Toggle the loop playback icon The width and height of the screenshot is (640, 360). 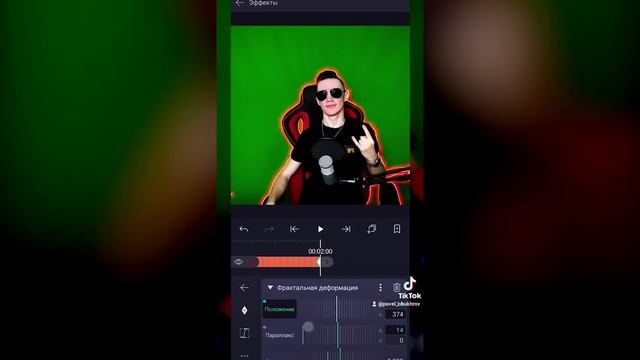pyautogui.click(x=371, y=229)
